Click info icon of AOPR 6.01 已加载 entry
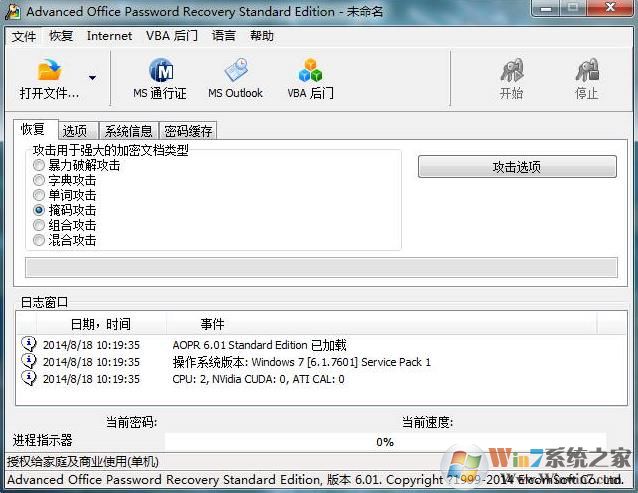The height and width of the screenshot is (493, 638). pyautogui.click(x=28, y=344)
